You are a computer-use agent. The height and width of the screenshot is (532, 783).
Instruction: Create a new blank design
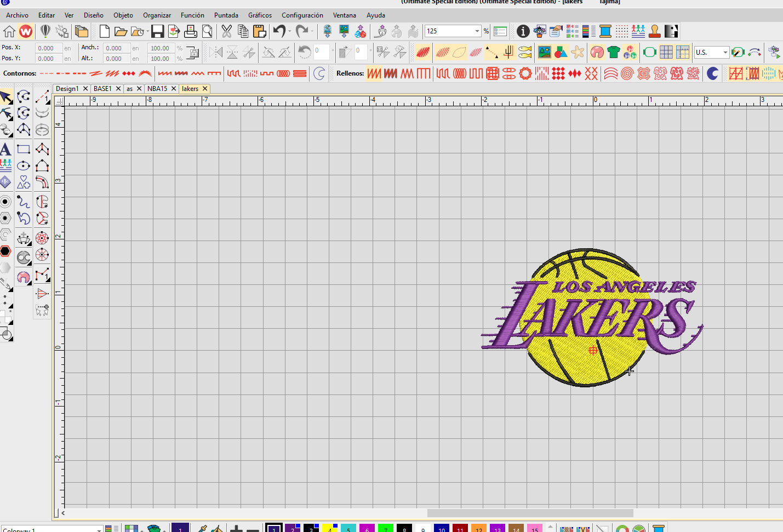coord(104,31)
